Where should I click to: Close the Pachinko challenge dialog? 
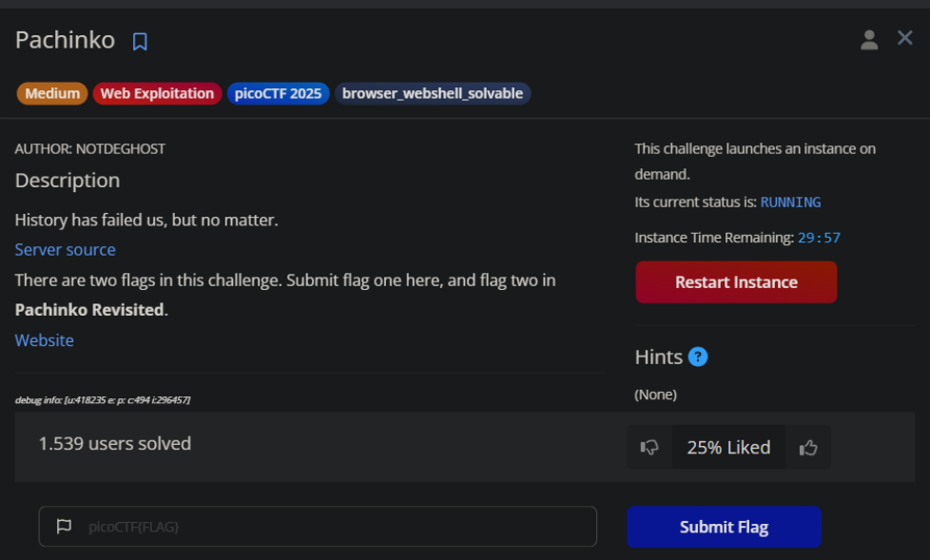(x=905, y=38)
